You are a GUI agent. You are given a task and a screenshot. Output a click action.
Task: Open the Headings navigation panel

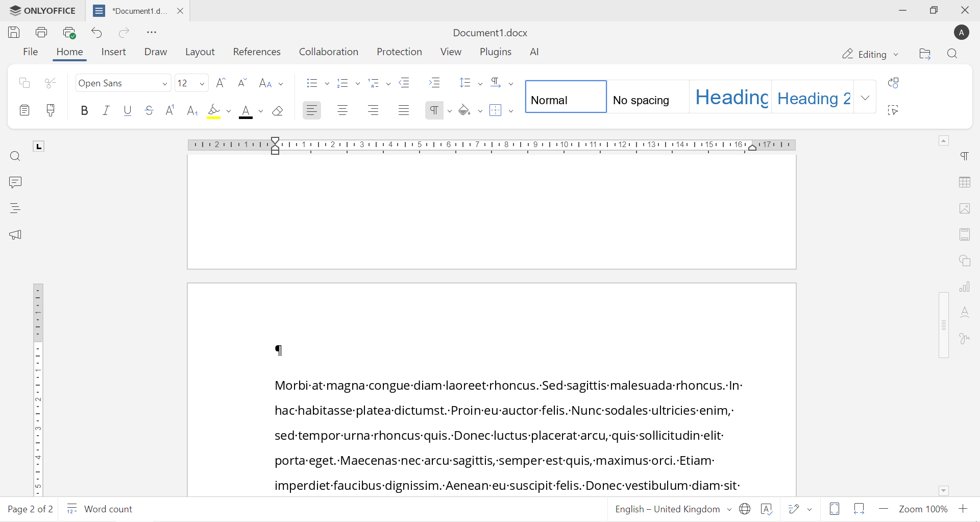point(15,208)
